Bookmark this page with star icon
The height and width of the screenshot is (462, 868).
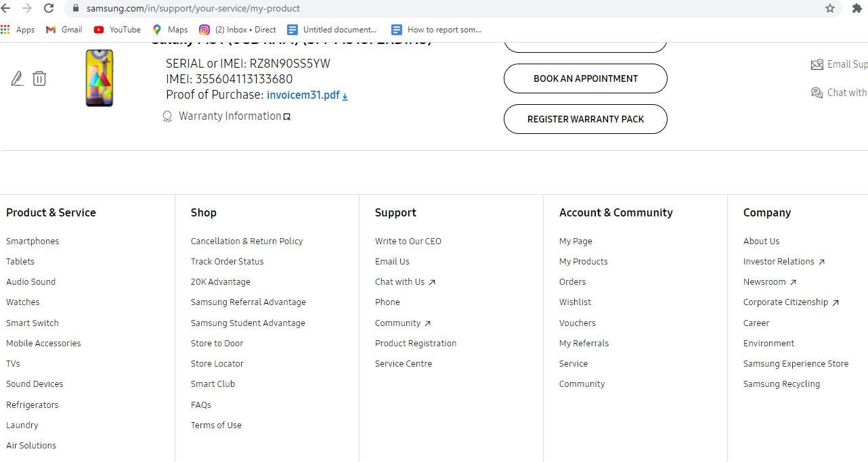click(x=830, y=8)
